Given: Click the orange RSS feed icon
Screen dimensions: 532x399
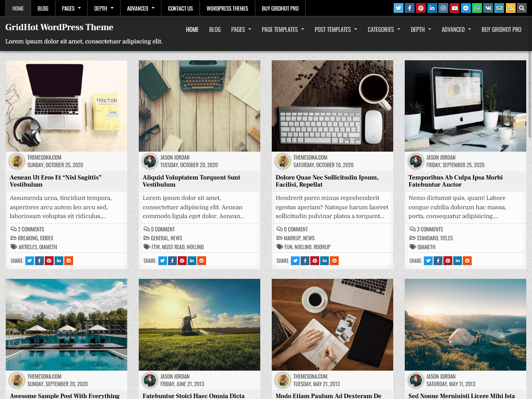Looking at the screenshot, I should point(510,8).
